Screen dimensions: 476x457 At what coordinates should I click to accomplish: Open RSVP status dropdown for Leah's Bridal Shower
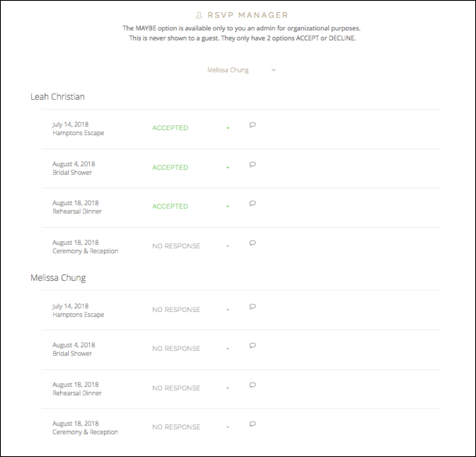(228, 168)
